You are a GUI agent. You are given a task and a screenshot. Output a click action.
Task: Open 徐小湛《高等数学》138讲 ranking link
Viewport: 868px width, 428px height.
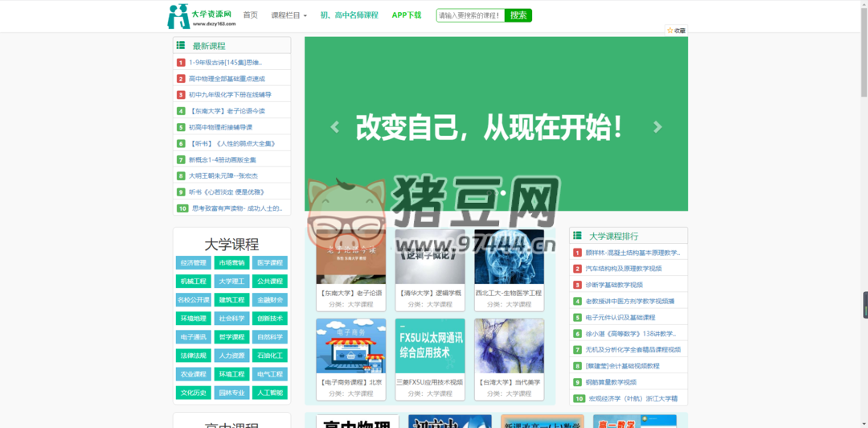click(631, 334)
